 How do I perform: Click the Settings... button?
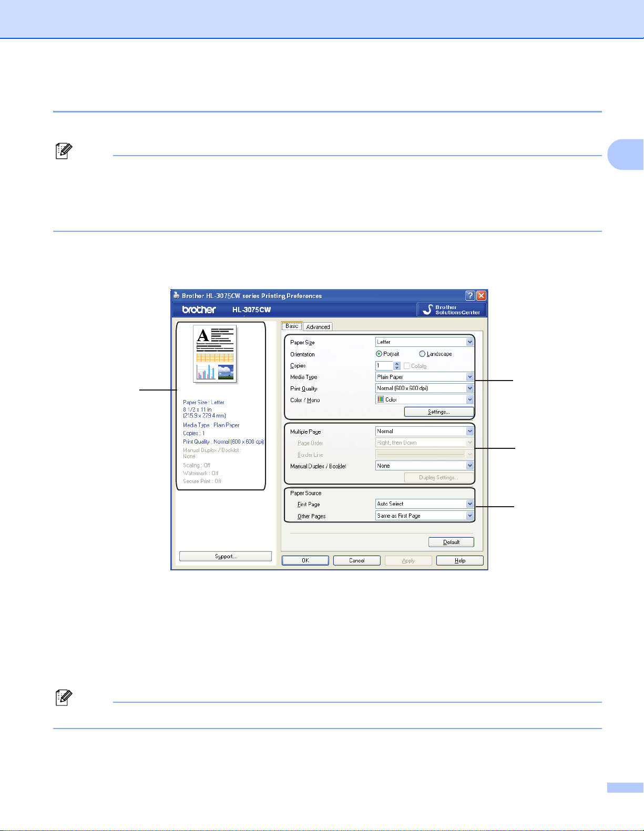pyautogui.click(x=439, y=412)
